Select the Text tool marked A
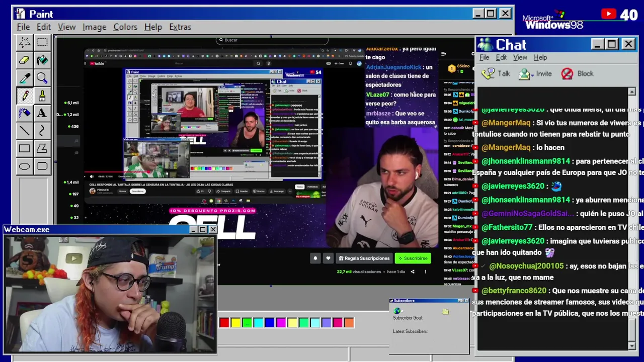 coord(42,113)
